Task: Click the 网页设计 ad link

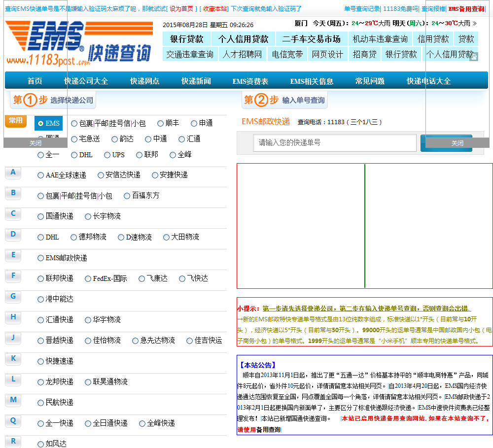Action: click(x=327, y=54)
